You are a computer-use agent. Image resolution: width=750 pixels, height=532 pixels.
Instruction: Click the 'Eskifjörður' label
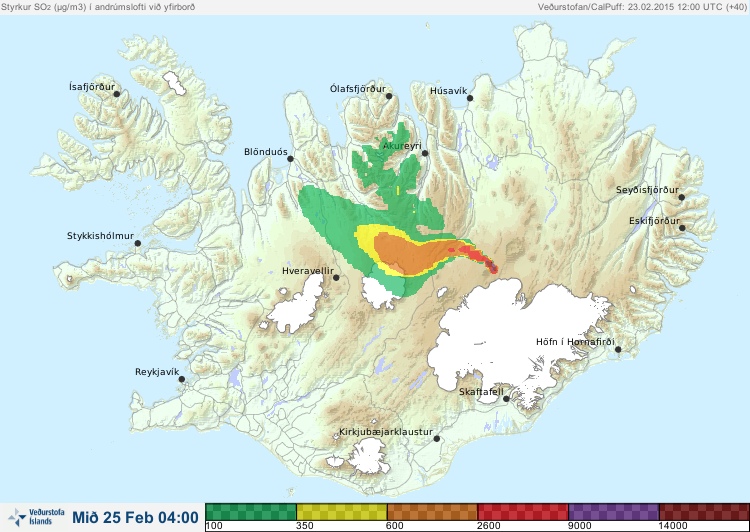pyautogui.click(x=654, y=221)
